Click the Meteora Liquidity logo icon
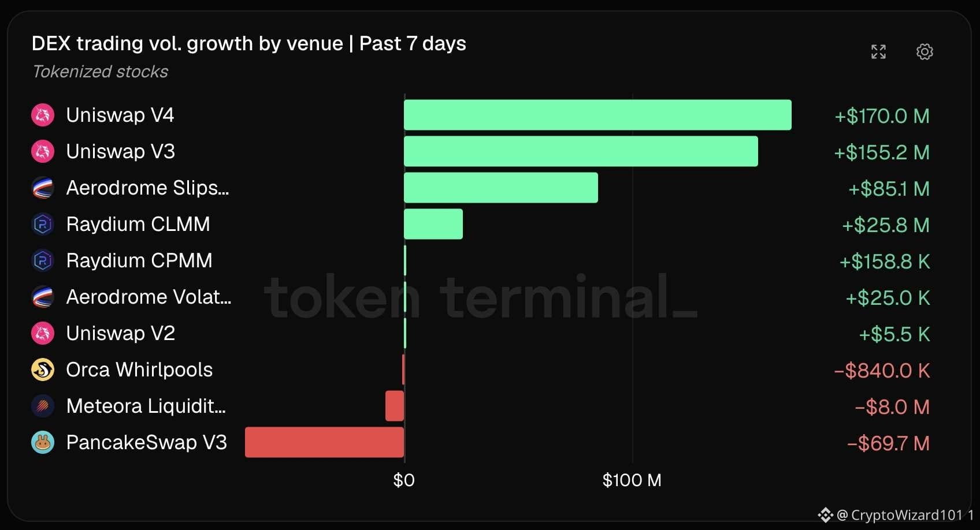Viewport: 980px width, 530px height. click(x=43, y=406)
